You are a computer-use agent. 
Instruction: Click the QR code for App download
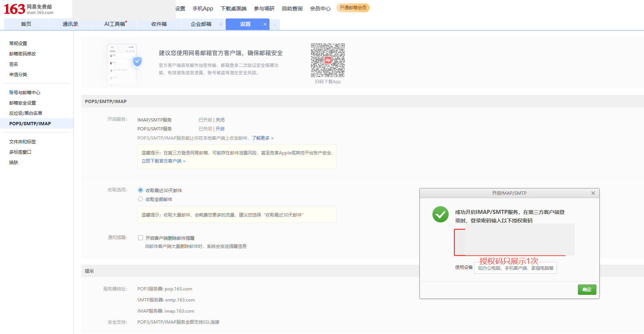tap(328, 60)
